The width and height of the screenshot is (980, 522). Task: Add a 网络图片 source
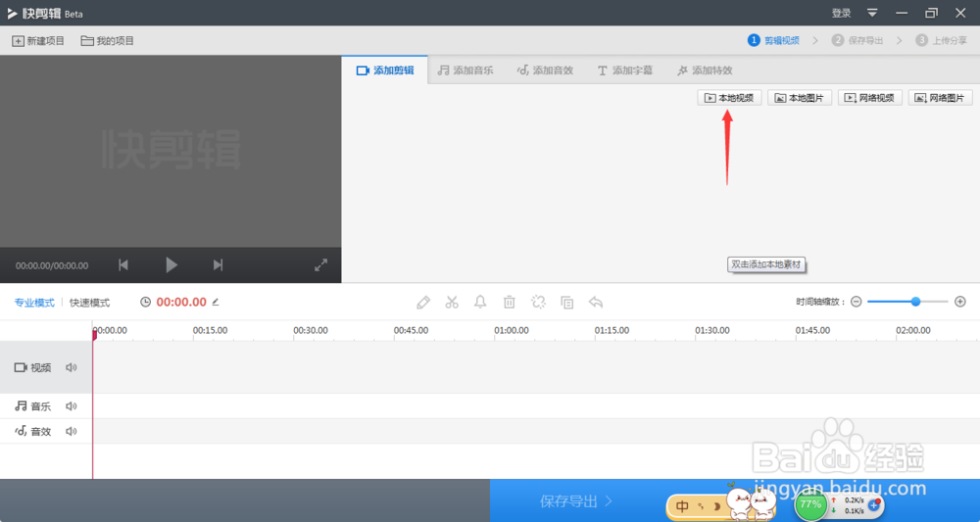pyautogui.click(x=940, y=98)
